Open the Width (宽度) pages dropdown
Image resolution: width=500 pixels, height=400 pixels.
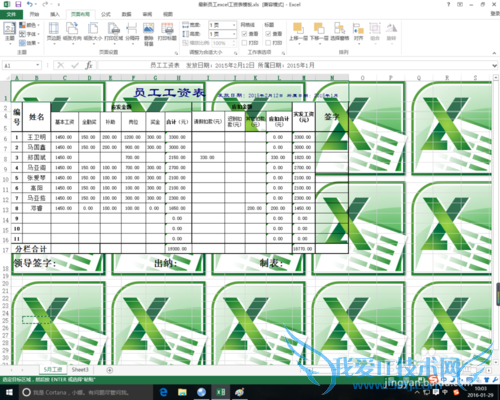tap(234, 25)
